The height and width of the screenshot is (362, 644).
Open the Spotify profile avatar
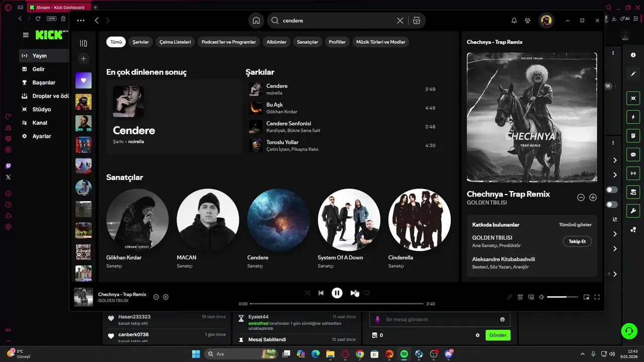pos(546,21)
